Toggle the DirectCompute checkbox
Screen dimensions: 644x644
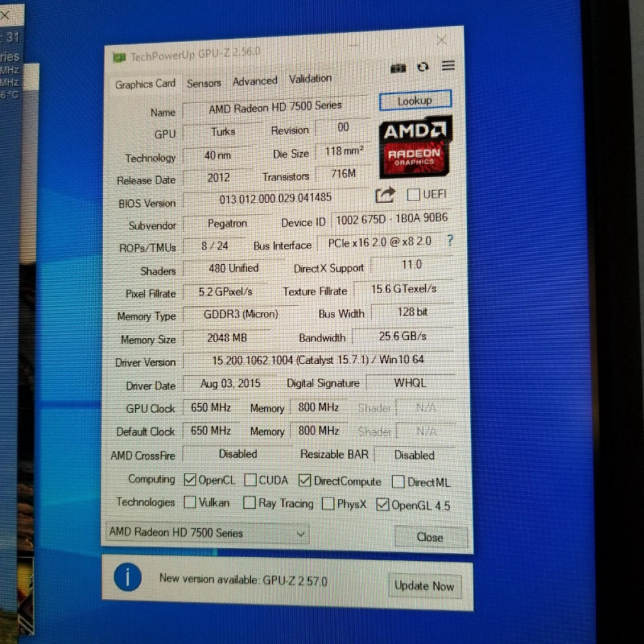pyautogui.click(x=304, y=480)
